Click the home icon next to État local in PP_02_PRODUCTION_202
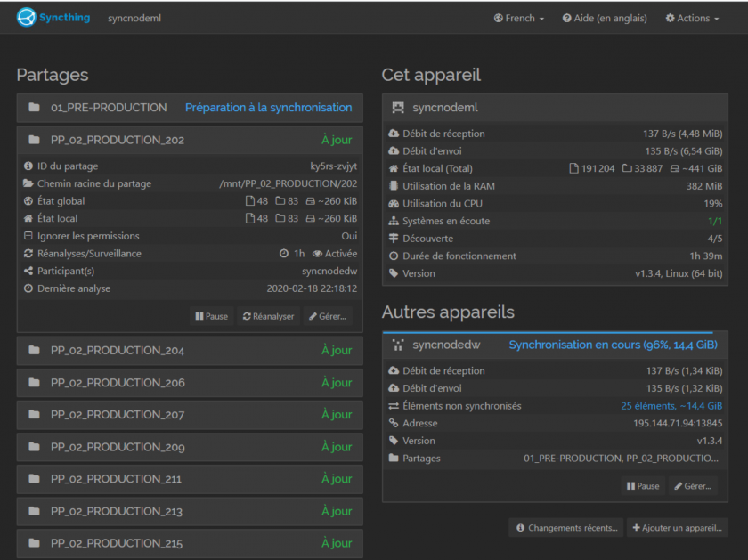 28,218
